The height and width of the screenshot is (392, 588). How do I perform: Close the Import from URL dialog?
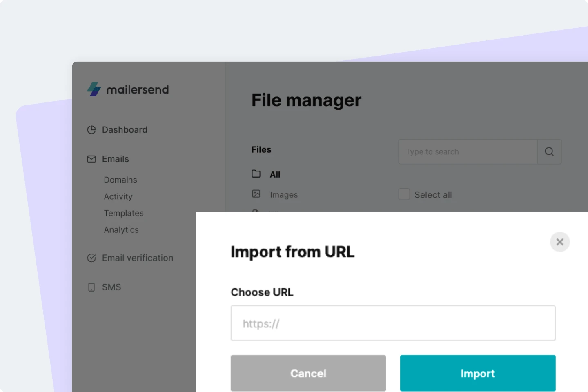560,242
